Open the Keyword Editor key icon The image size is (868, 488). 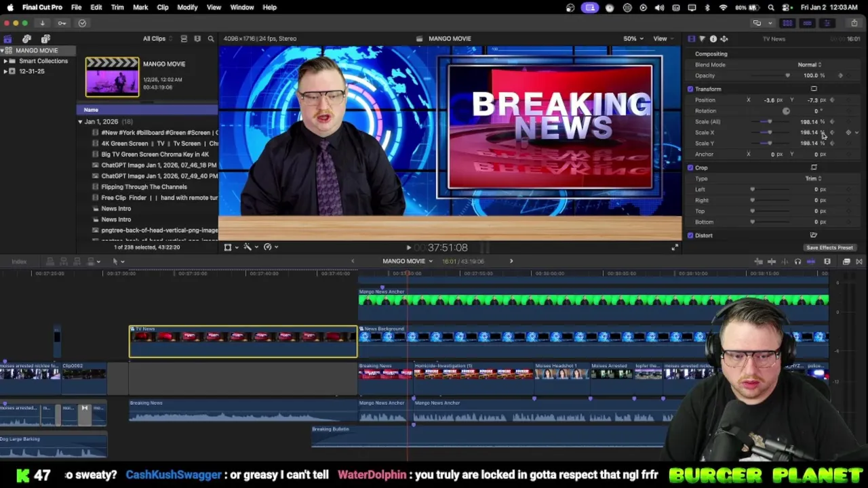click(x=62, y=23)
